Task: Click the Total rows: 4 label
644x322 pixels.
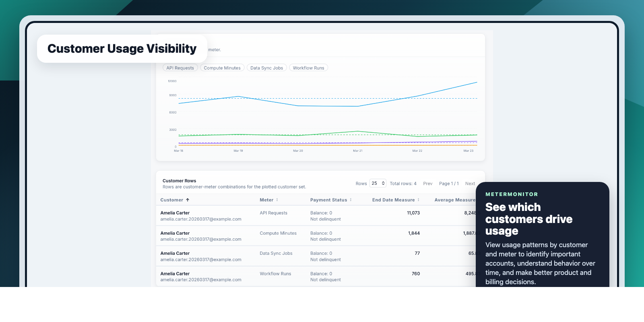Action: point(403,184)
